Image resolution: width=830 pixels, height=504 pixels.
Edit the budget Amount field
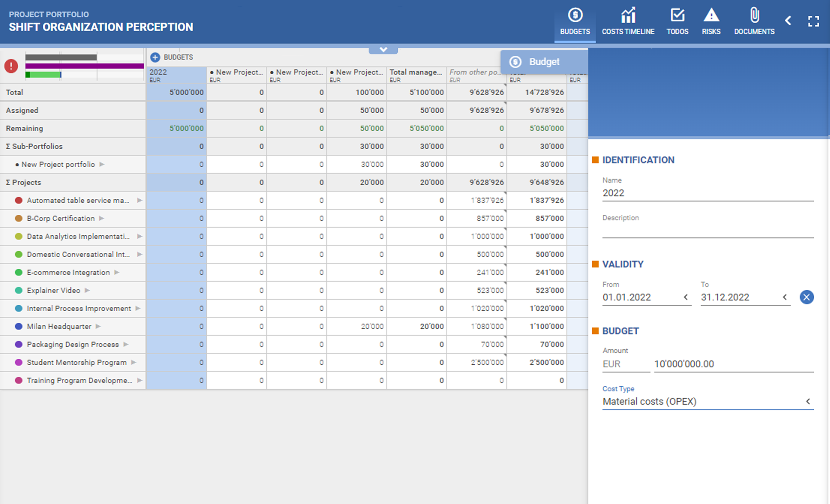click(x=734, y=364)
